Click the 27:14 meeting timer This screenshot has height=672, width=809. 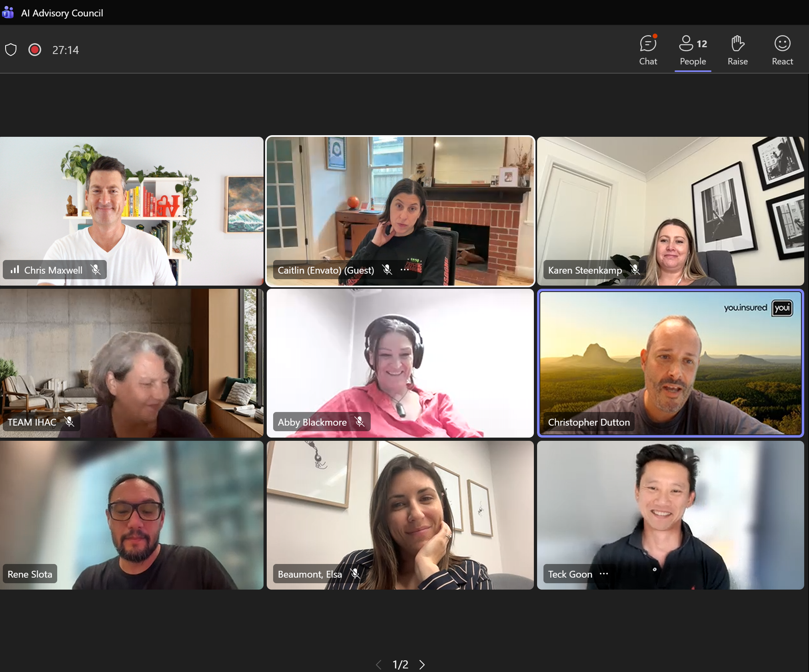pos(66,50)
